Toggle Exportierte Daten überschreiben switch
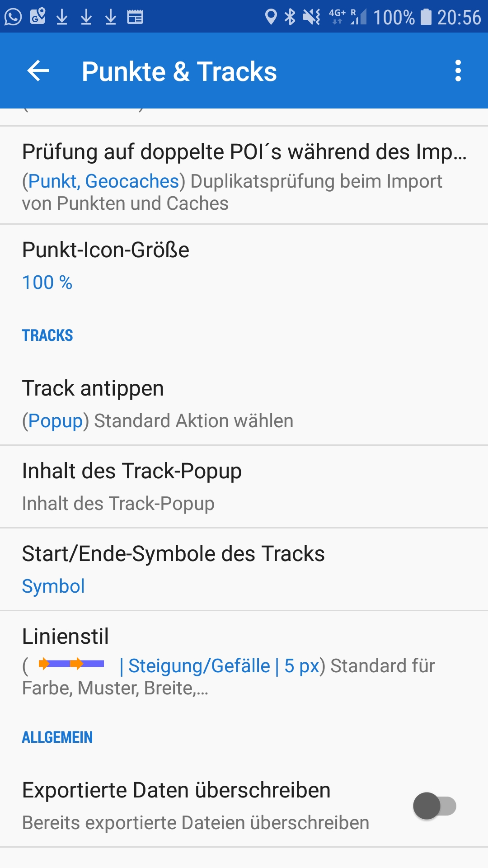The image size is (488, 868). coord(434,806)
